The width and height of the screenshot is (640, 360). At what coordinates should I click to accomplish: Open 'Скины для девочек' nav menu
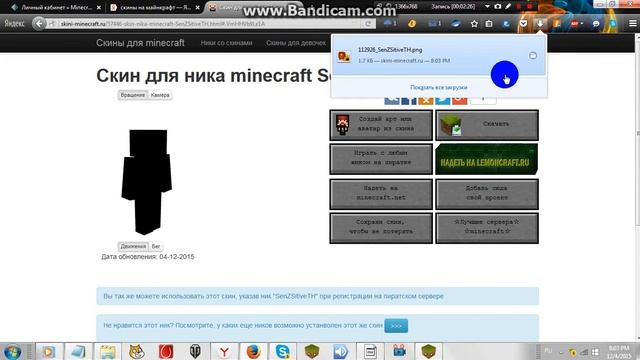pos(296,43)
